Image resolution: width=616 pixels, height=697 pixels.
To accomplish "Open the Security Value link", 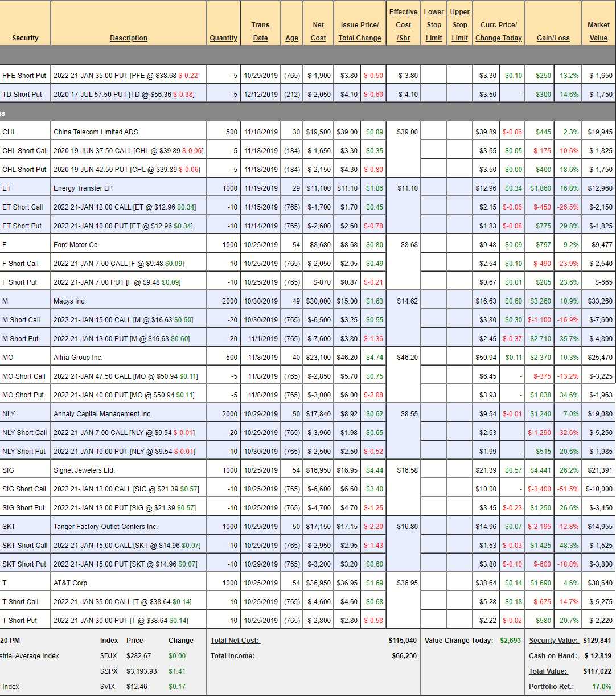I will click(553, 641).
